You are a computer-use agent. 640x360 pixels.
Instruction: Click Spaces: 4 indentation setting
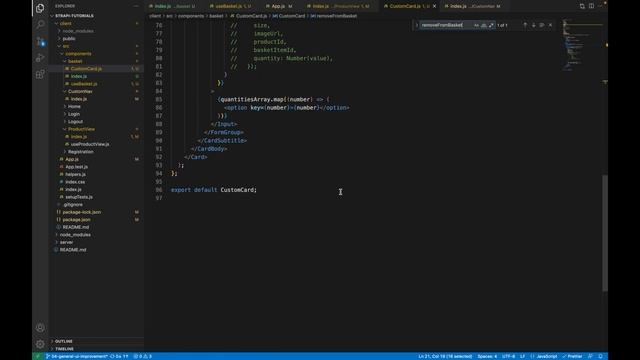click(487, 356)
